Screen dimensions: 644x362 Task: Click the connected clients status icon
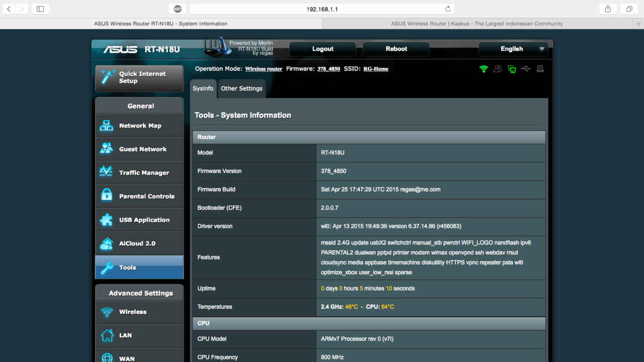coord(498,69)
